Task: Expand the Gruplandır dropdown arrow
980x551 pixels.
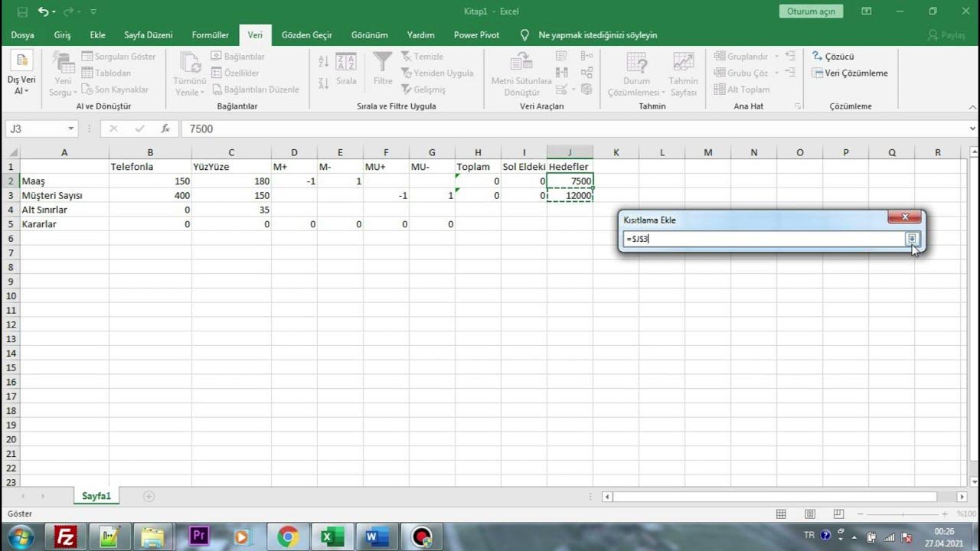Action: [x=776, y=57]
